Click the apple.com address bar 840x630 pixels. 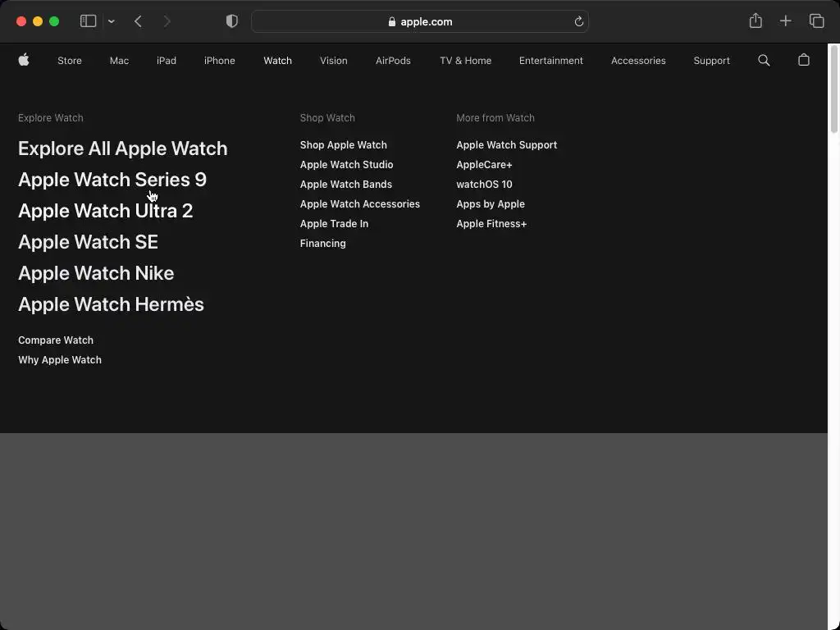click(420, 22)
